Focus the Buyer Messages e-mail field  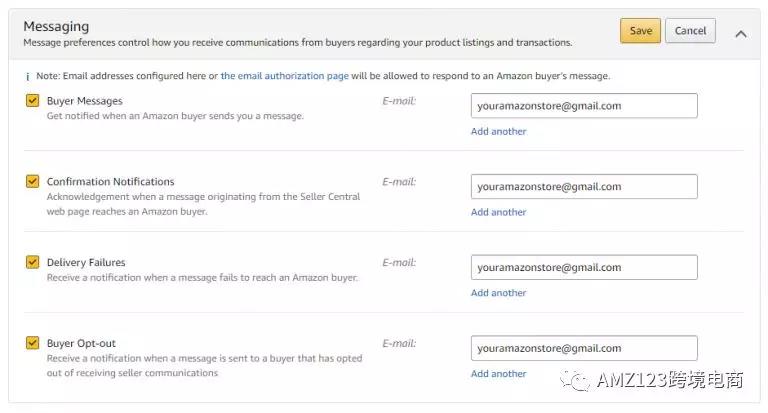(584, 106)
